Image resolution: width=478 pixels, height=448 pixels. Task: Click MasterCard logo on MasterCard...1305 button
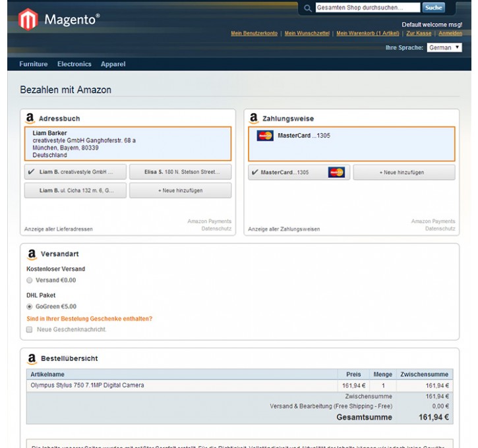coord(336,172)
